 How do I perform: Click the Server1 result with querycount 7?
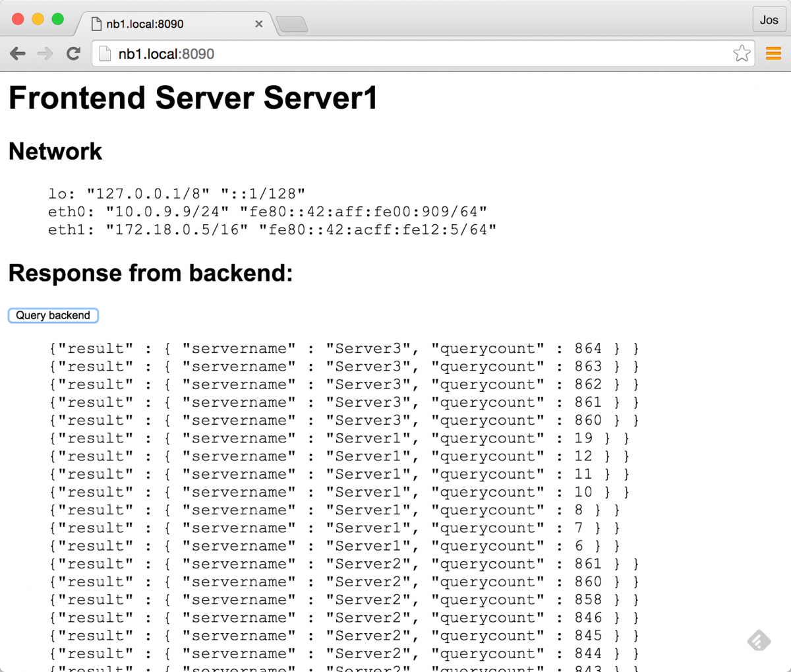point(335,528)
